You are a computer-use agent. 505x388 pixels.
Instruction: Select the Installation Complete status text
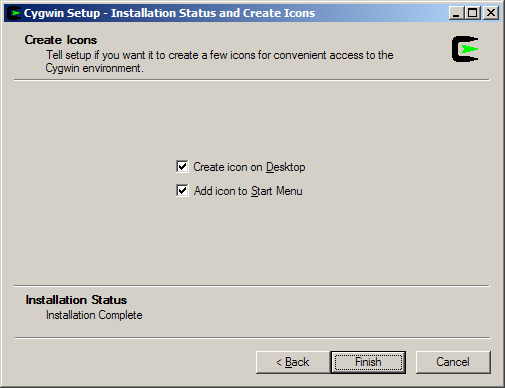click(x=94, y=315)
